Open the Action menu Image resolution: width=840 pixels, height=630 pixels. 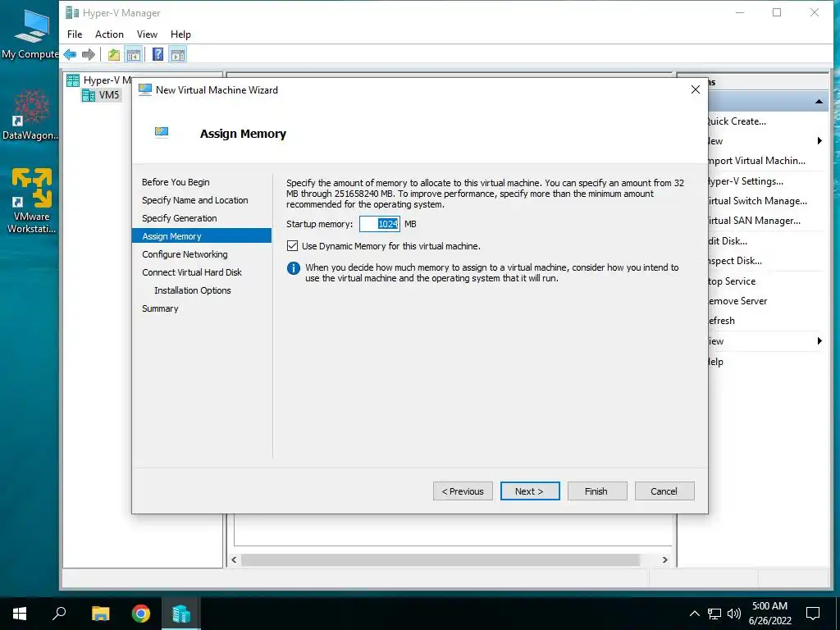109,34
